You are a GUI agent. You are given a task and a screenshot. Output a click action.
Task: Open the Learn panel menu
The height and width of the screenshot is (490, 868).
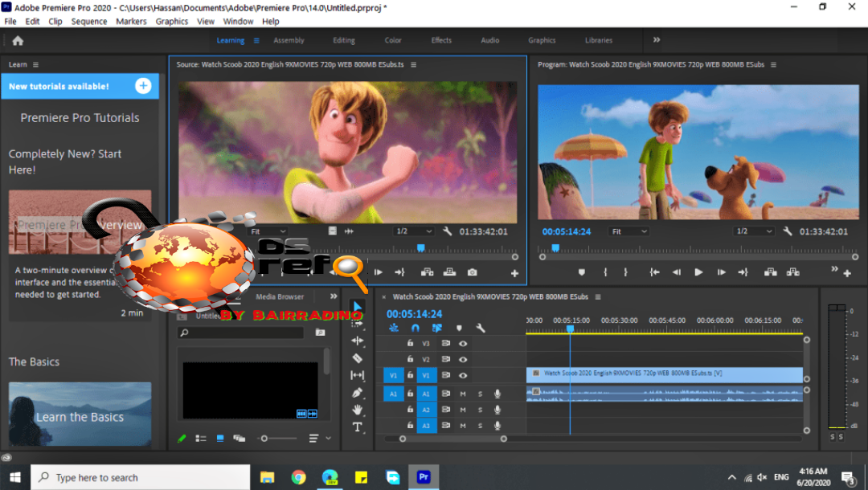tap(35, 65)
